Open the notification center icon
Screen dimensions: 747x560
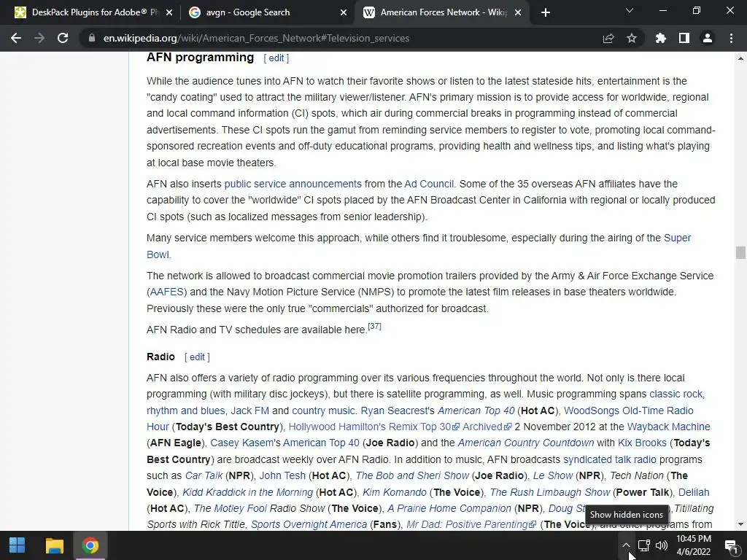coord(730,545)
